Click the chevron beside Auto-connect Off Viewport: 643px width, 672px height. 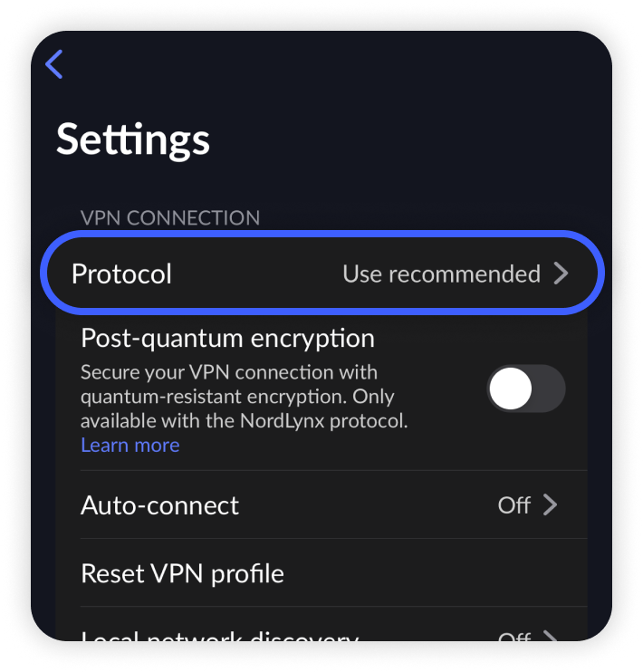tap(550, 504)
